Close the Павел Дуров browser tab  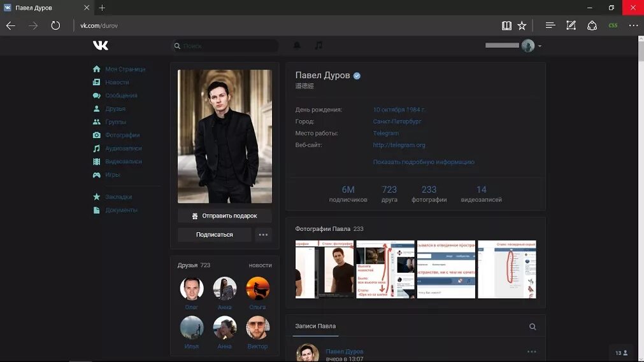coord(87,8)
